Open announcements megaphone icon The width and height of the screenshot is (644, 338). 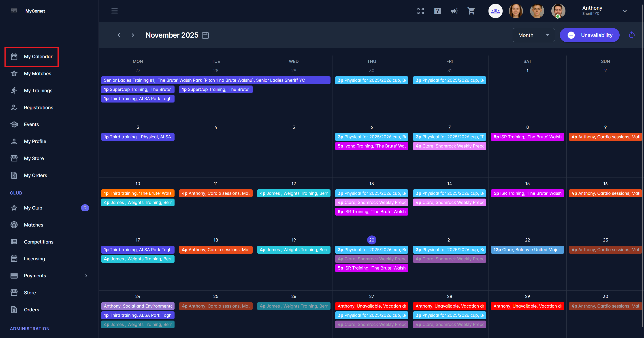point(454,11)
